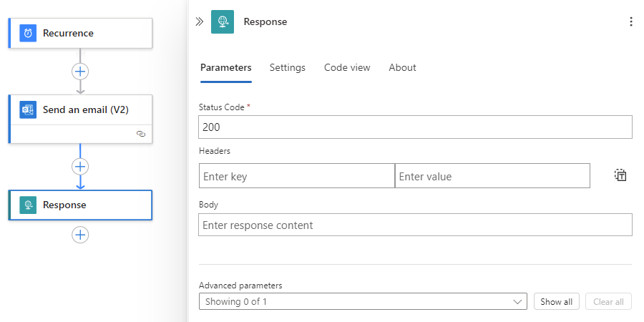Add a step below Recurrence with plus
The height and width of the screenshot is (322, 644).
80,72
